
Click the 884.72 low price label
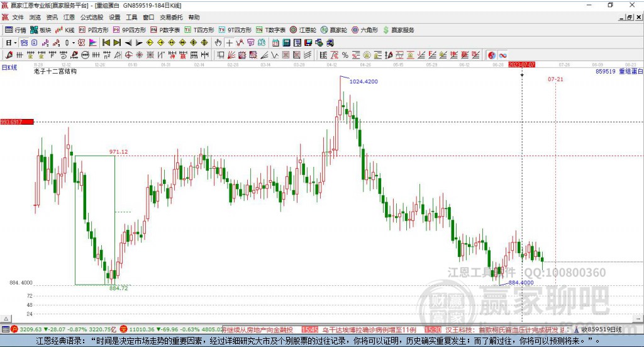[118, 288]
